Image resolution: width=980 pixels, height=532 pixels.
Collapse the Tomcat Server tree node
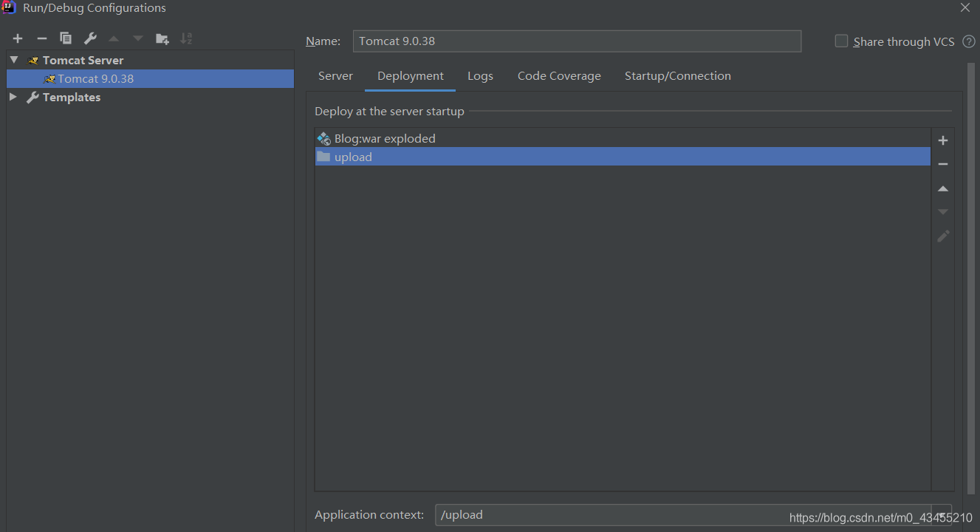coord(13,60)
